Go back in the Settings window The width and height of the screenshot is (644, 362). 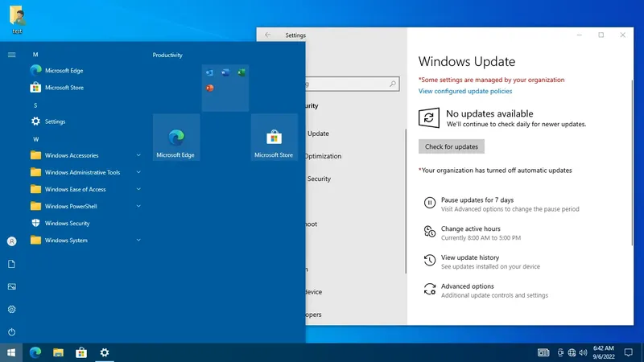pos(268,35)
